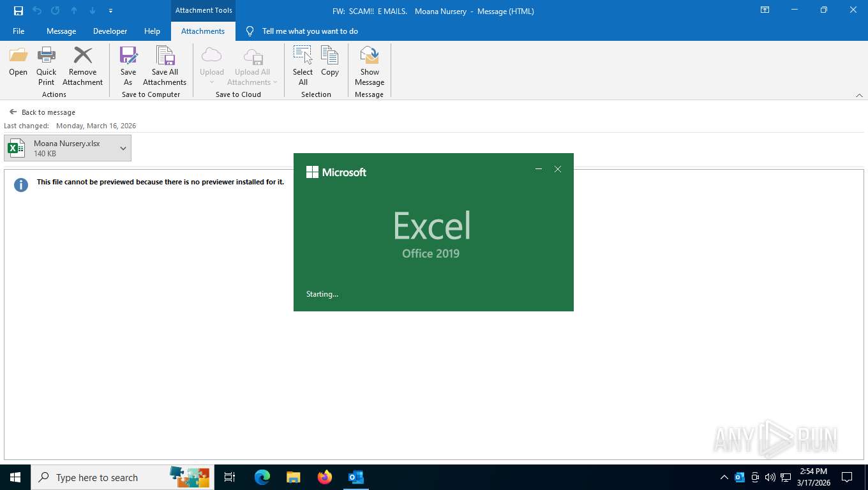Click the taskbar clock showing 2:54 PM
Image resolution: width=868 pixels, height=490 pixels.
coord(813,477)
